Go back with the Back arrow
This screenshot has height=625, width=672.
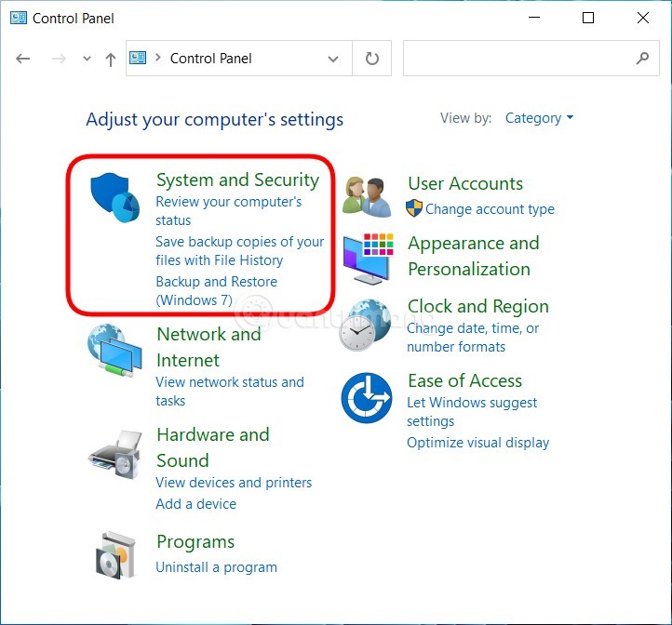(22, 59)
